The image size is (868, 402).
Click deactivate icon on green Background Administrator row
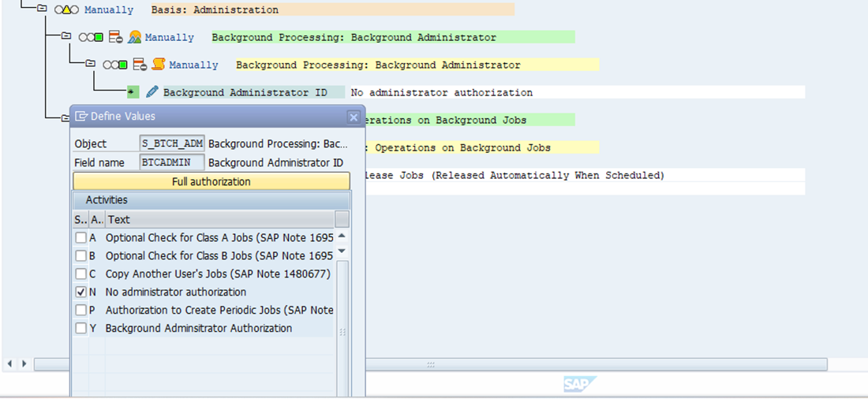115,38
